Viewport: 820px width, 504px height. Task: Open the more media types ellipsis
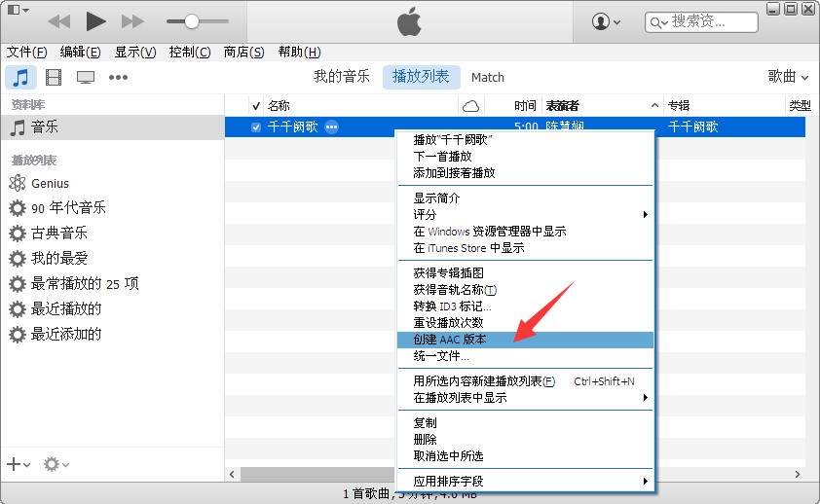[118, 77]
